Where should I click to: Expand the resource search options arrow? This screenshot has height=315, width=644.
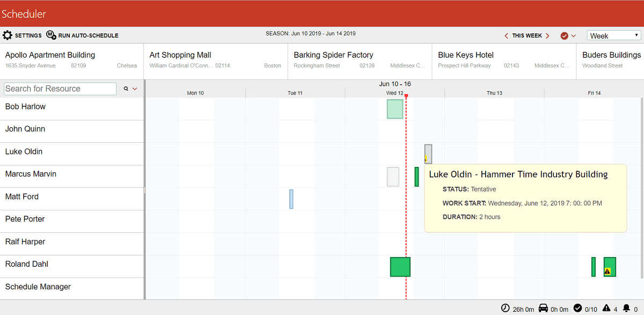tap(135, 89)
